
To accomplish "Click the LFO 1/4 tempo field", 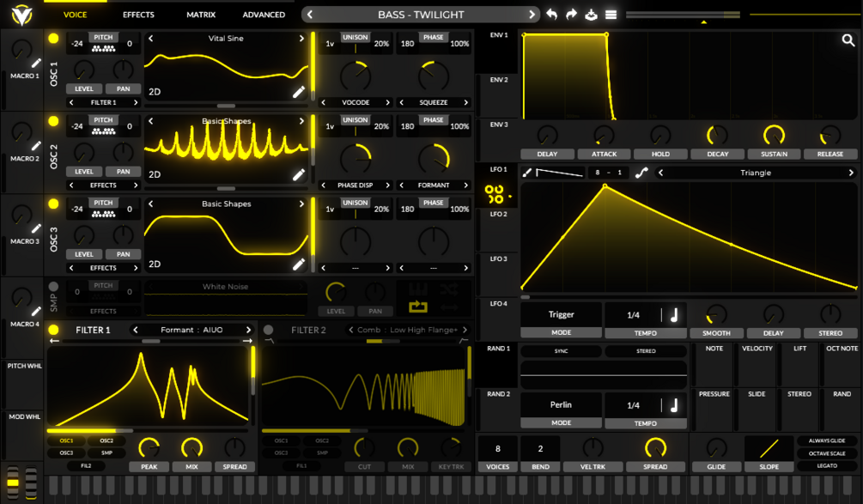I will (634, 315).
